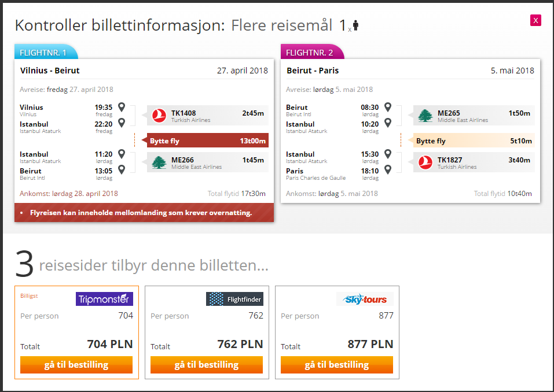Go to booking with Tripmonster for 704 PLN

[76, 365]
